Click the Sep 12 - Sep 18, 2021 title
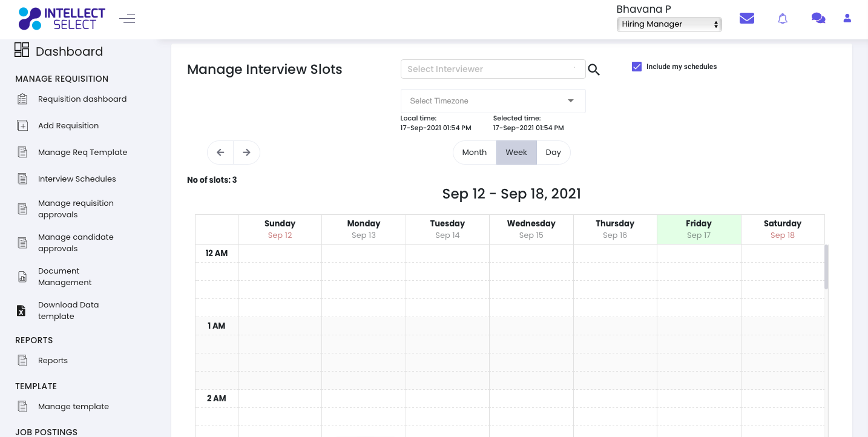 click(511, 194)
